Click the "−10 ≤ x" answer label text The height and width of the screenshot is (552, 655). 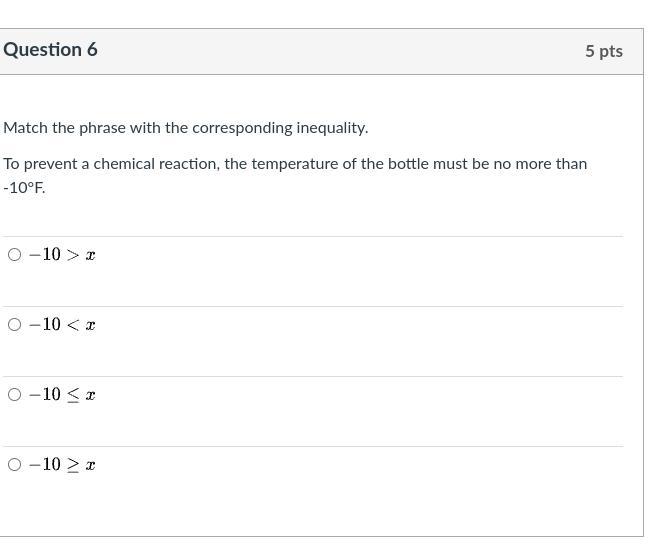click(61, 395)
